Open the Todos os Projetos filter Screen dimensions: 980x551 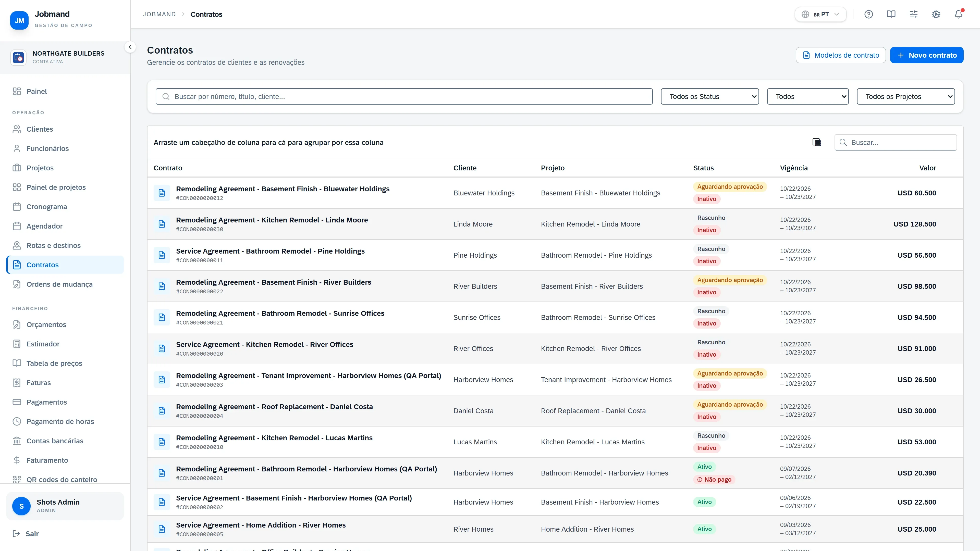coord(905,97)
